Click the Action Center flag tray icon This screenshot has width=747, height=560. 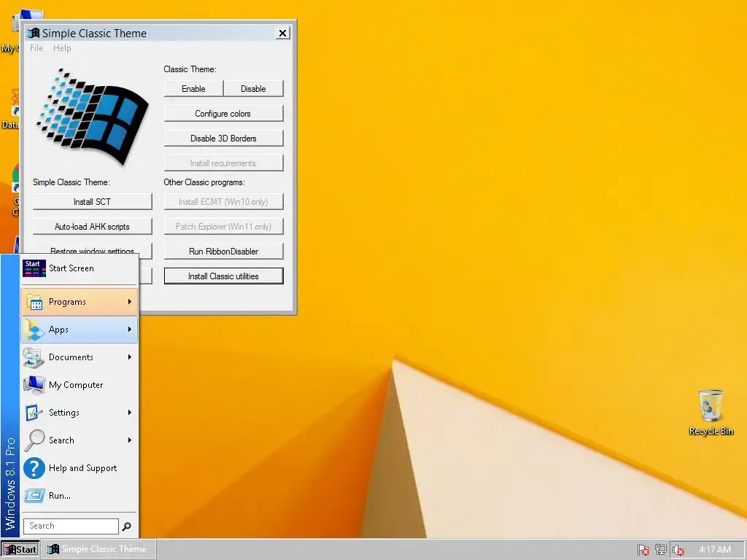tap(643, 550)
